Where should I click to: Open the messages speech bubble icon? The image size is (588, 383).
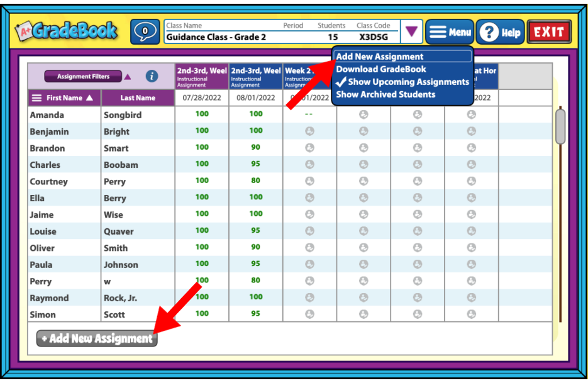coord(145,32)
